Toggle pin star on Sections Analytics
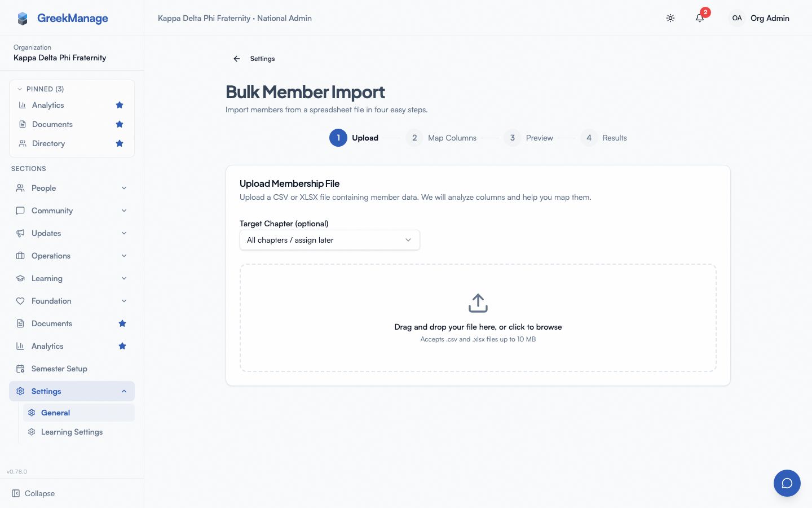 (x=122, y=346)
